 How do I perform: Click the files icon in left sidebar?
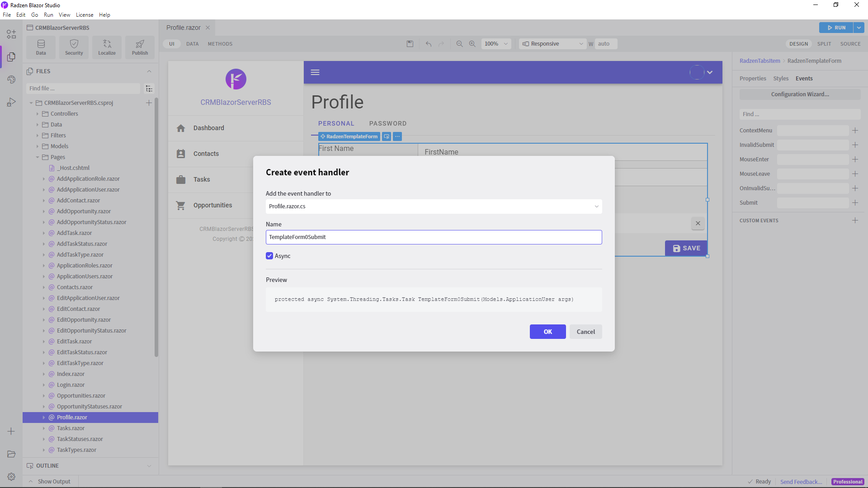(11, 57)
